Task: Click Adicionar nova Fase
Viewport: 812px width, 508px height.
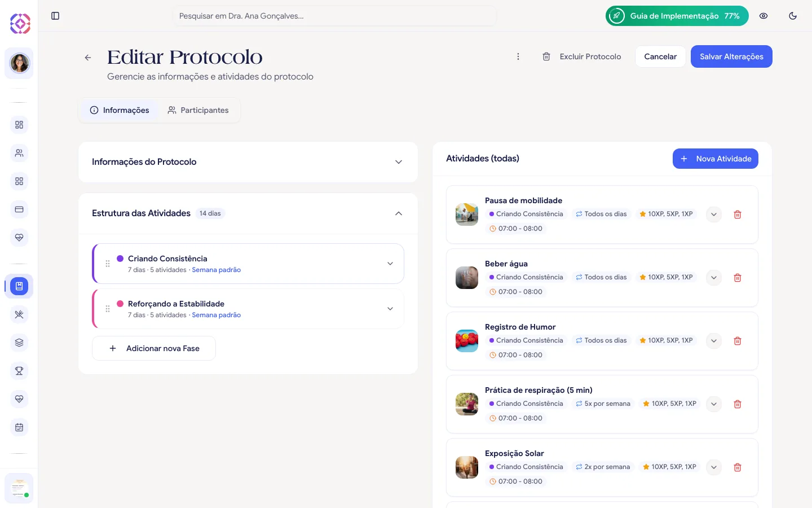Action: [x=154, y=348]
